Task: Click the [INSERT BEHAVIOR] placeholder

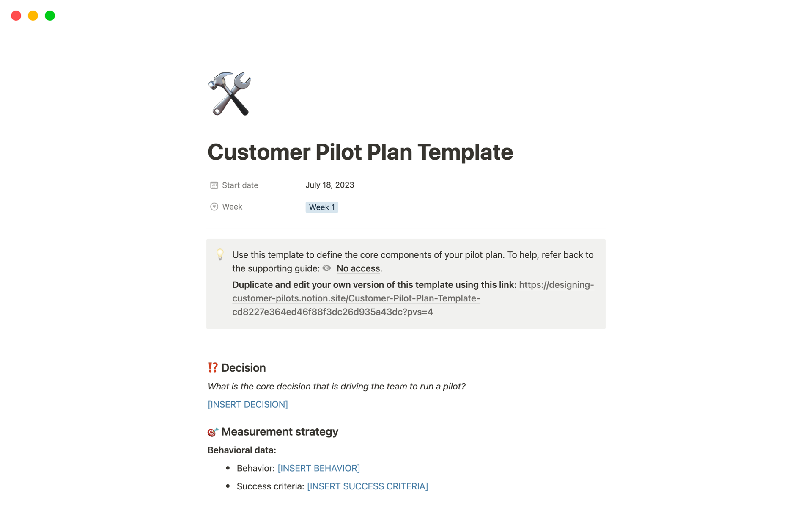Action: [x=318, y=468]
